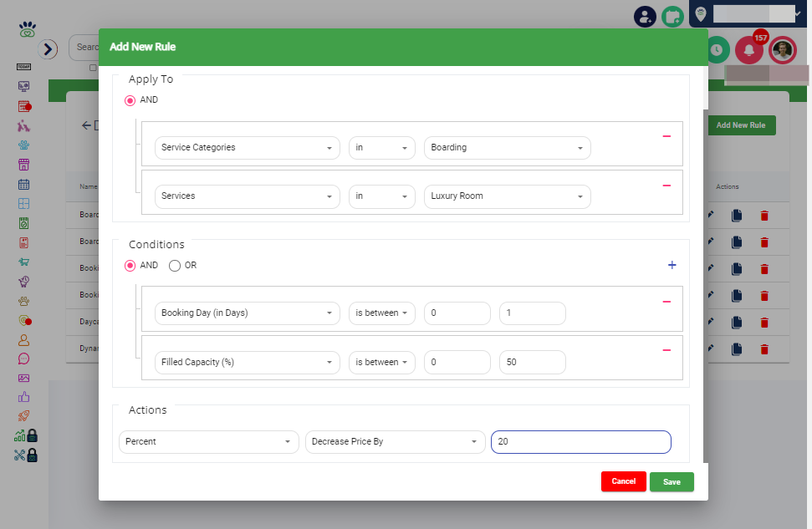Remove the Filled Capacity condition with minus
The image size is (812, 529).
pos(666,350)
